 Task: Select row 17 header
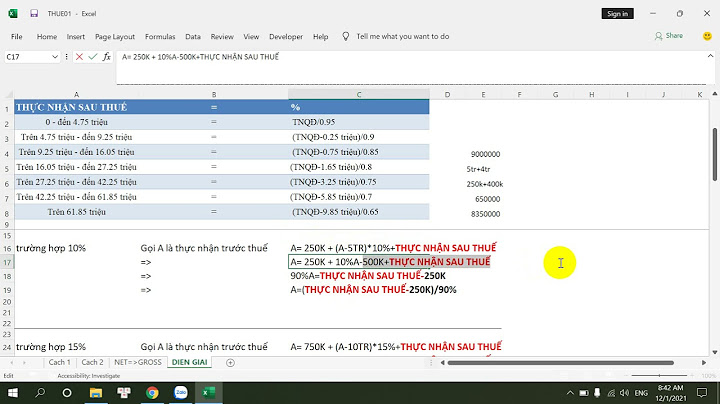pyautogui.click(x=7, y=262)
